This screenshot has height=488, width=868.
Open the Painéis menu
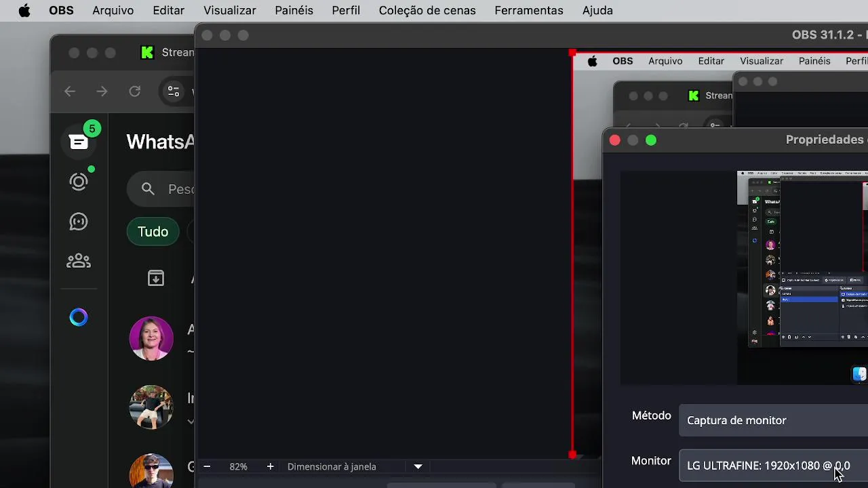(294, 11)
